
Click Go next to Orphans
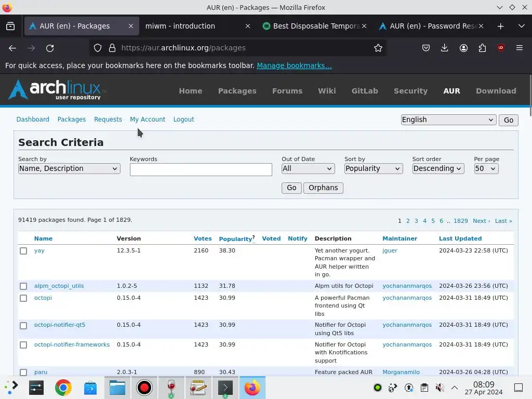pos(291,188)
